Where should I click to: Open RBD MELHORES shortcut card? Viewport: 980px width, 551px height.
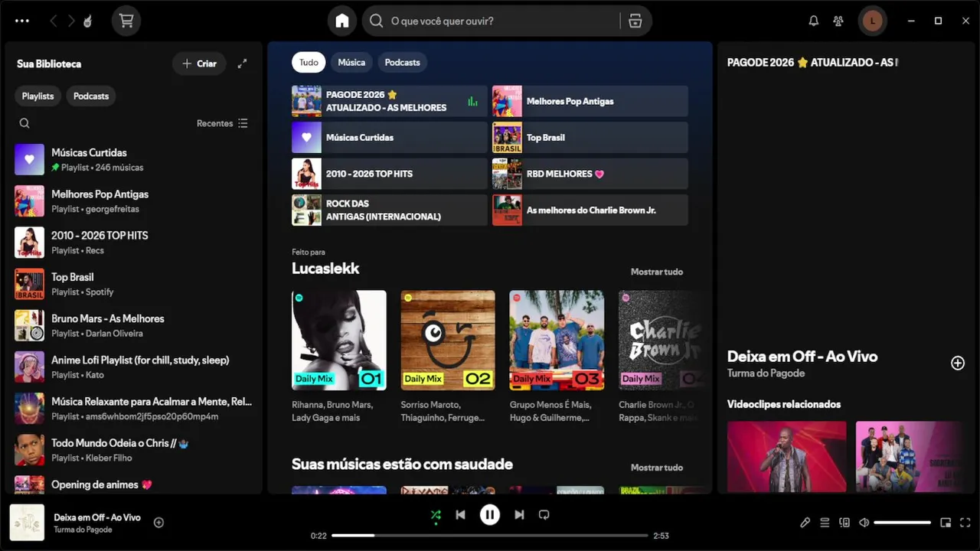[x=590, y=174]
